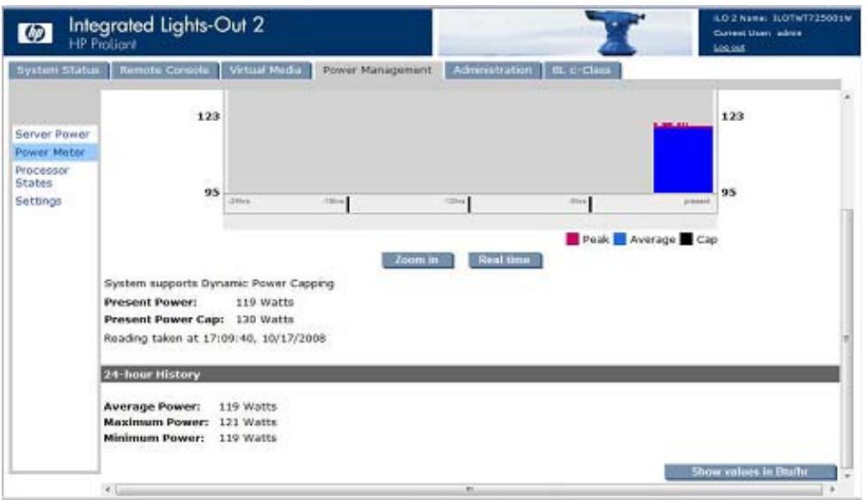
Task: Click the Minimum Power 119 Watts value
Action: click(x=247, y=438)
